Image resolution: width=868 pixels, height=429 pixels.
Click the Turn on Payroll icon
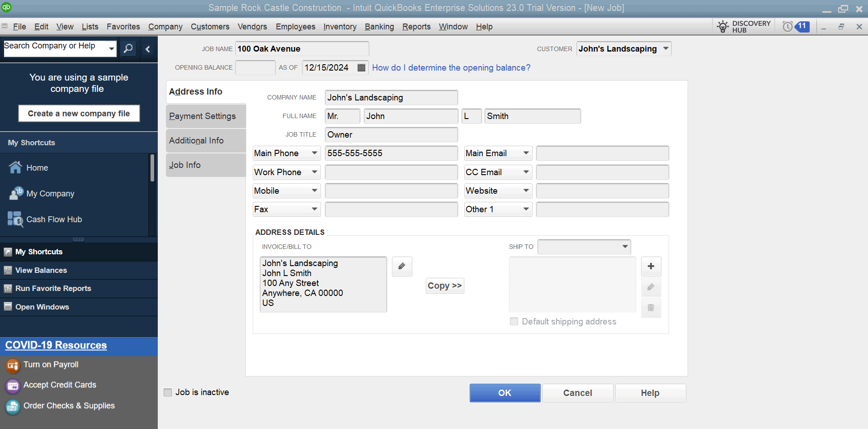pos(13,365)
